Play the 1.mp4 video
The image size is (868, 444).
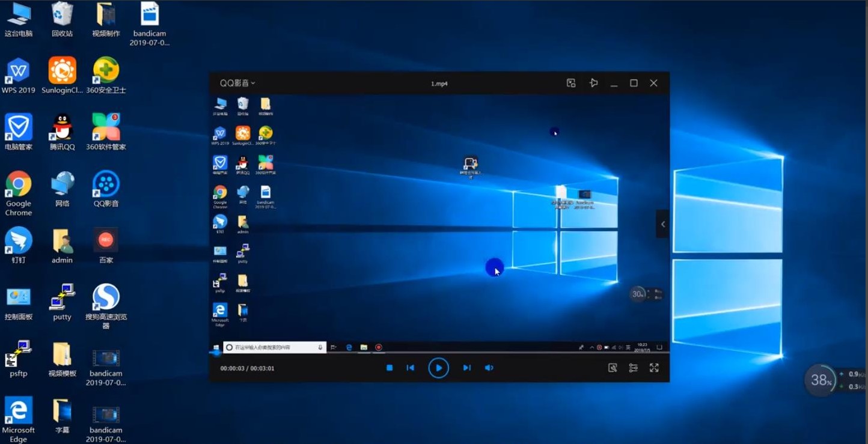click(438, 368)
